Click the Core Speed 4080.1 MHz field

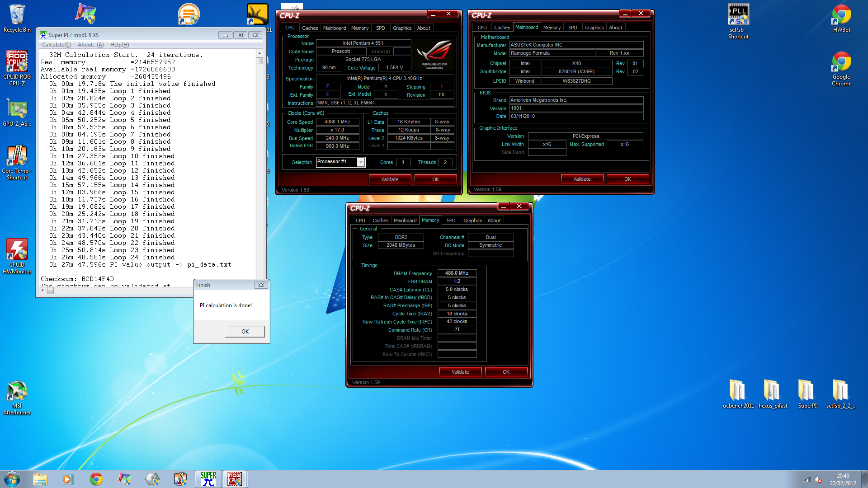[x=337, y=122]
